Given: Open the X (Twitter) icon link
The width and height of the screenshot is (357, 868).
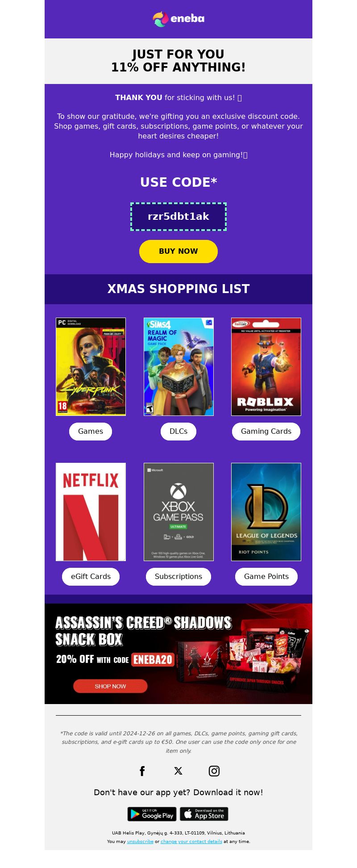Looking at the screenshot, I should point(178,771).
